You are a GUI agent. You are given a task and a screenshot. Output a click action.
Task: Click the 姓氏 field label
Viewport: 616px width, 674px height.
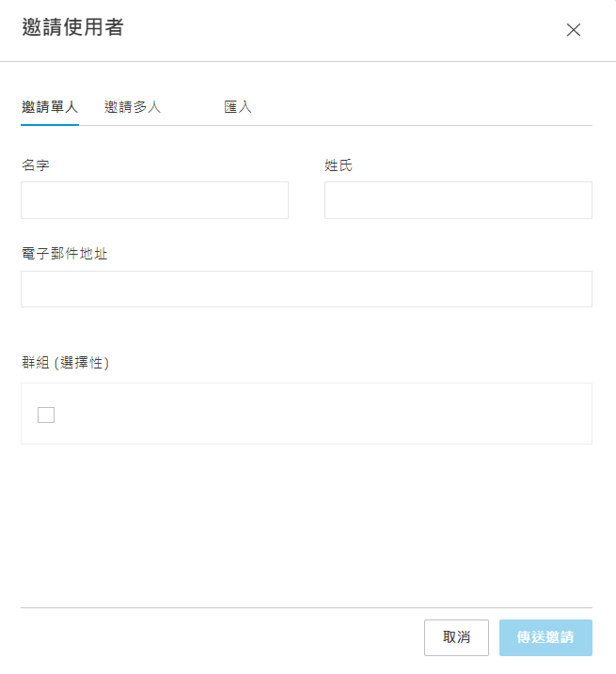pyautogui.click(x=339, y=165)
